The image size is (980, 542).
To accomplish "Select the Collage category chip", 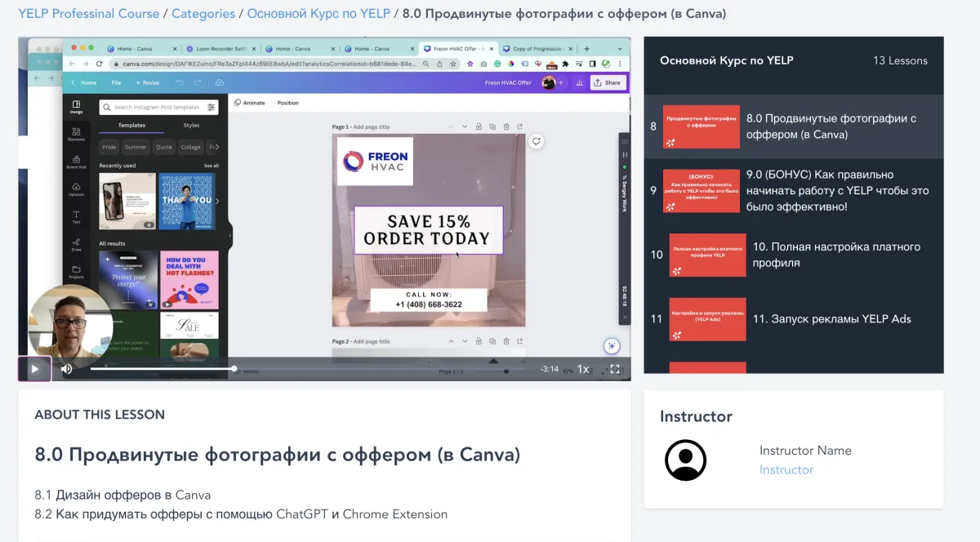I will click(x=191, y=147).
